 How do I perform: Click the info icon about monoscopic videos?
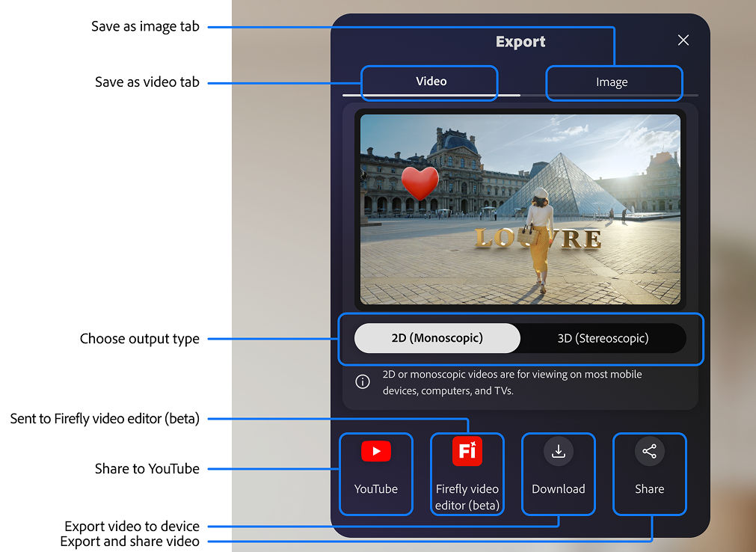click(x=363, y=381)
